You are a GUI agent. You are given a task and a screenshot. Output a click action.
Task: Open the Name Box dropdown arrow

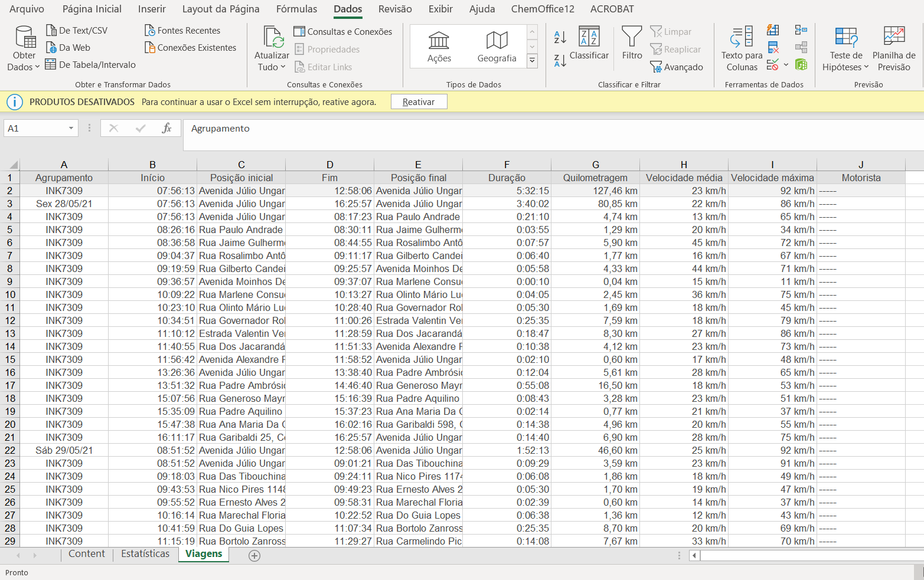click(71, 128)
